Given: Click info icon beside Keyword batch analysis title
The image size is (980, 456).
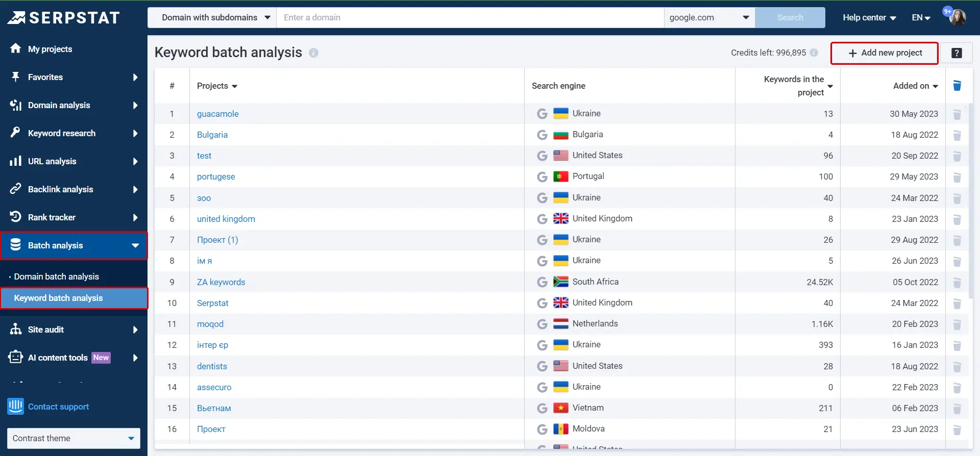Looking at the screenshot, I should click(x=313, y=53).
